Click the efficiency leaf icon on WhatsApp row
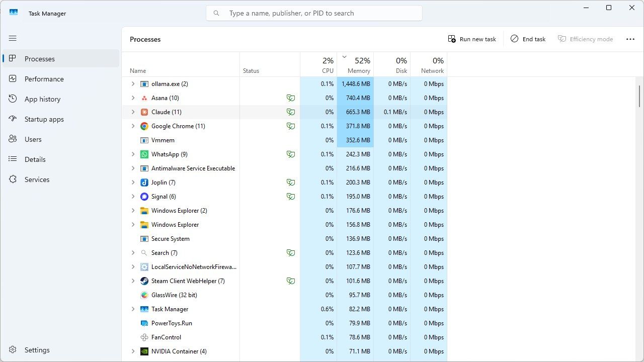 point(291,154)
